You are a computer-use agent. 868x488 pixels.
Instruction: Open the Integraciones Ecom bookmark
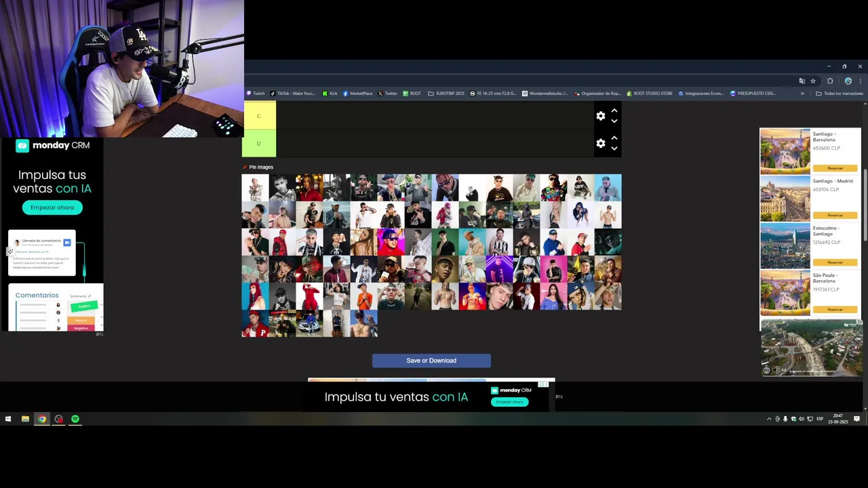tap(701, 94)
